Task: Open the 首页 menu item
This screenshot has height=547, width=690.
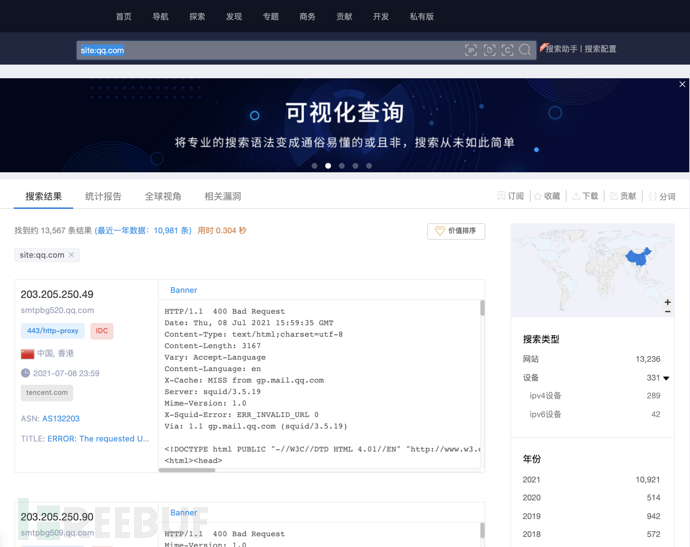Action: [124, 16]
